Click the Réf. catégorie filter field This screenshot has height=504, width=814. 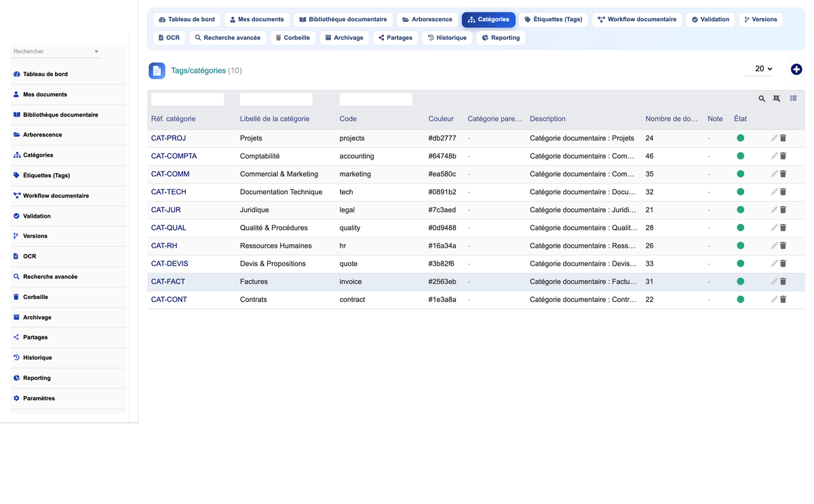point(187,100)
